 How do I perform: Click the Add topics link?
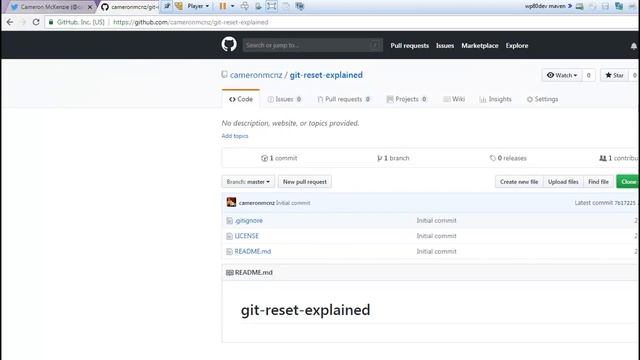click(235, 136)
